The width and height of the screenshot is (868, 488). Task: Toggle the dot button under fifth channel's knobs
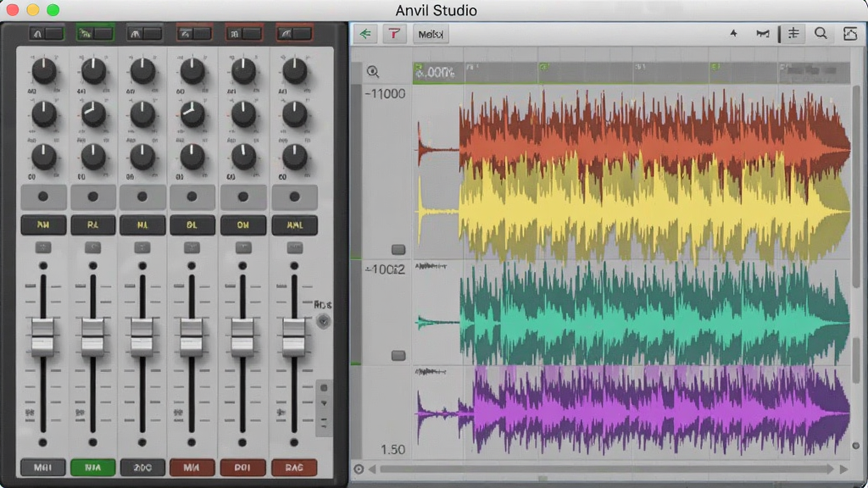(243, 197)
